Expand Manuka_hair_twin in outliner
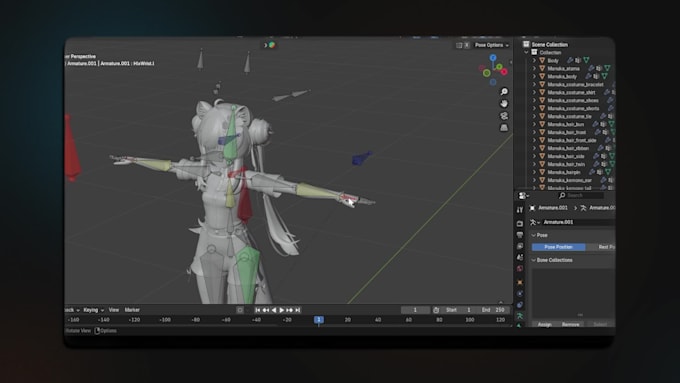Viewport: 680px width, 383px height. tap(534, 164)
